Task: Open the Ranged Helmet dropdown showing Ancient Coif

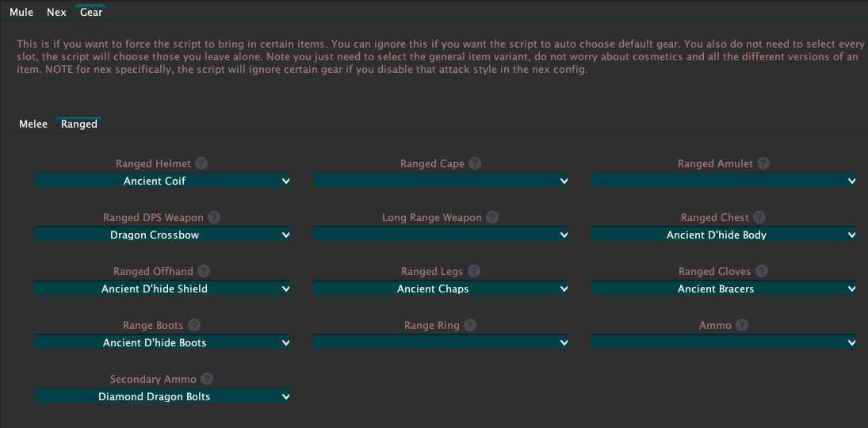Action: click(163, 181)
